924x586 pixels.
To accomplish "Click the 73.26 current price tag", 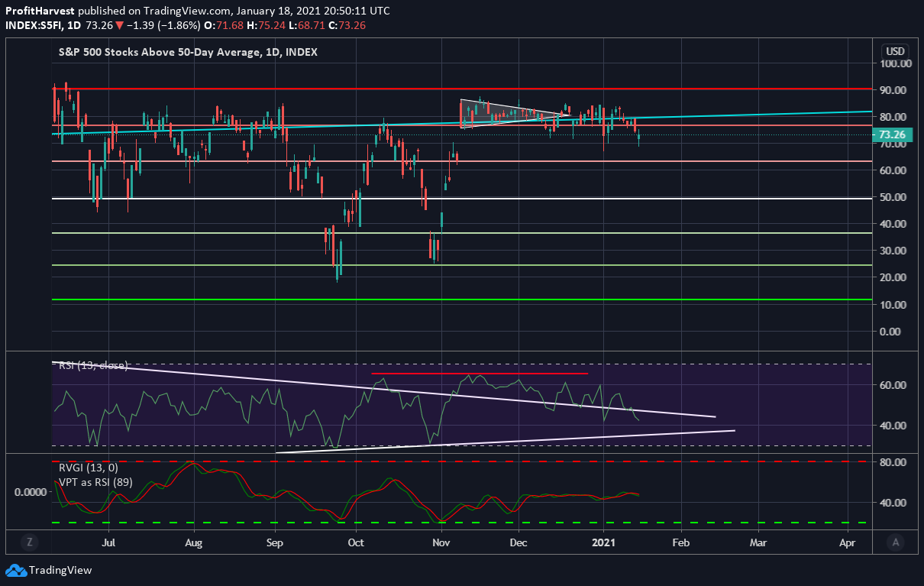I will (890, 134).
